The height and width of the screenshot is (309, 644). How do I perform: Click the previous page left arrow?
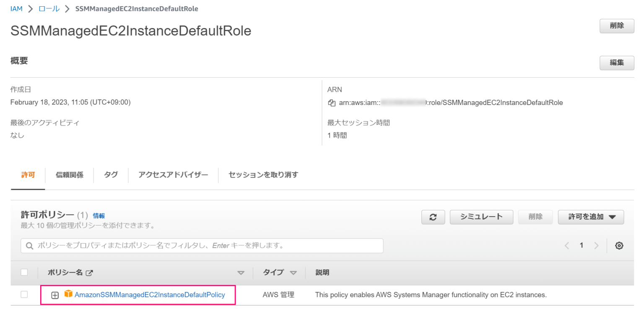(567, 245)
